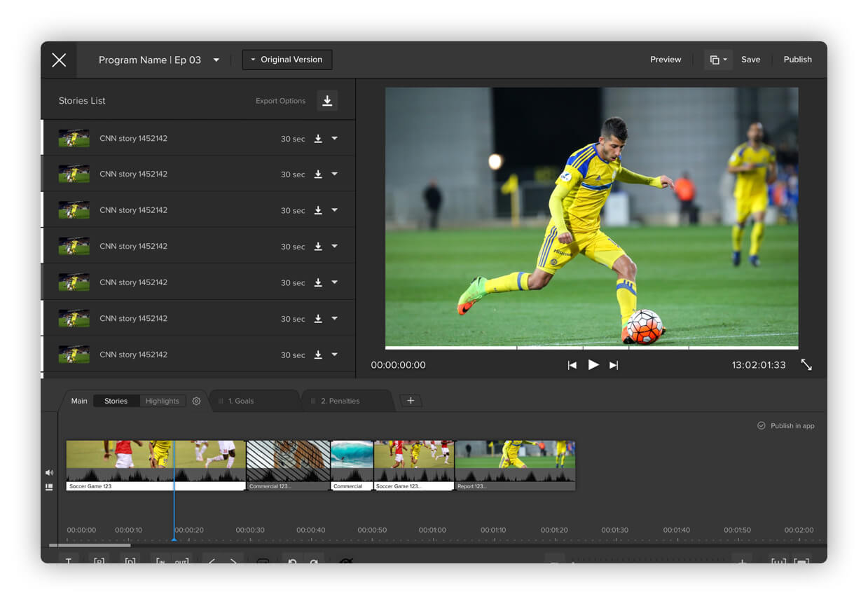Viewport: 868px width, 604px height.
Task: Mute timeline audio with speaker icon
Action: [49, 473]
